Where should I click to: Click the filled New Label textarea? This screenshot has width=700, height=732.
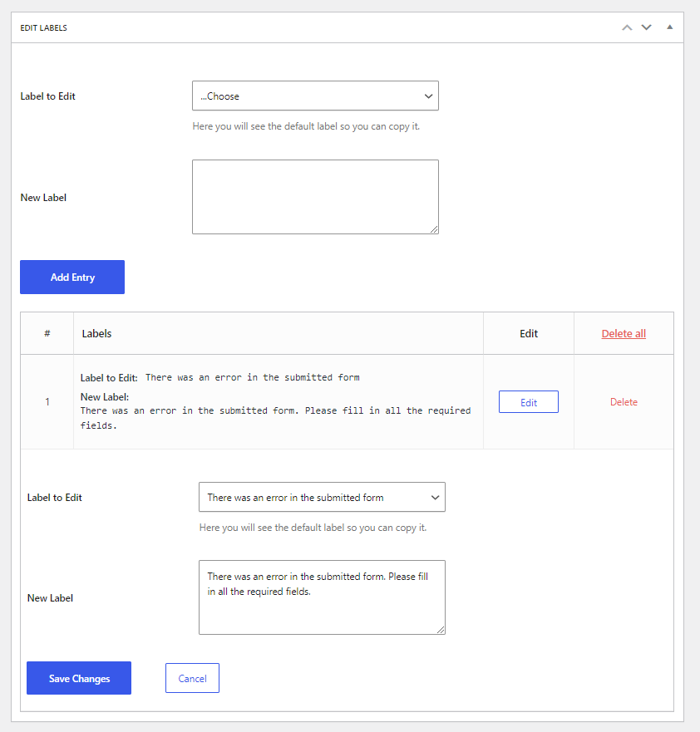click(322, 597)
